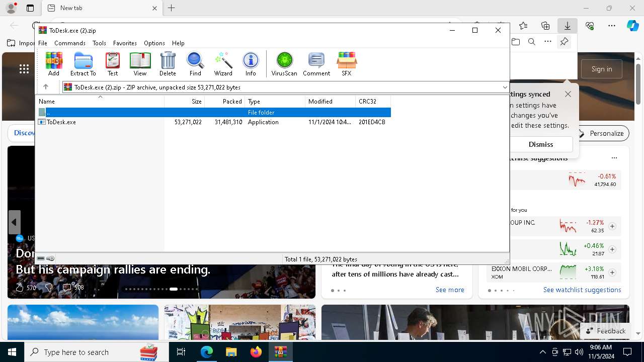Sort files by the Size column
644x362 pixels.
click(x=185, y=102)
